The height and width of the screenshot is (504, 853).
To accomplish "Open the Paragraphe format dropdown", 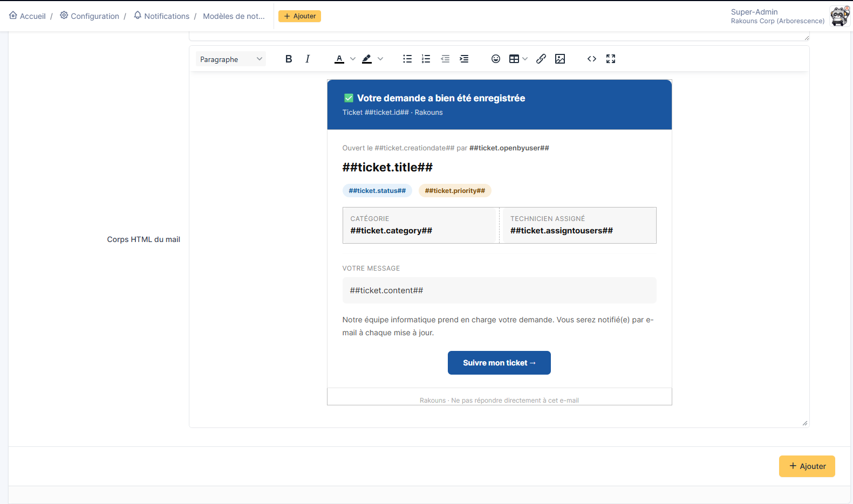I will click(231, 59).
